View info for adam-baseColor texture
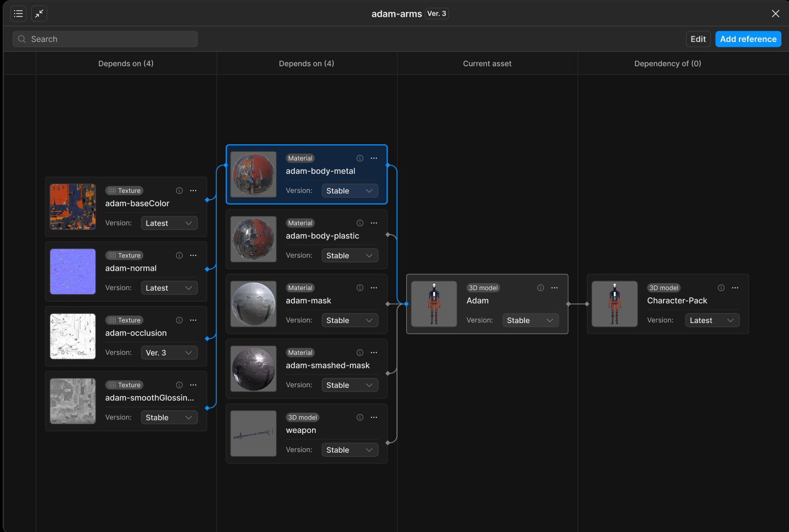This screenshot has width=789, height=532. (x=179, y=190)
